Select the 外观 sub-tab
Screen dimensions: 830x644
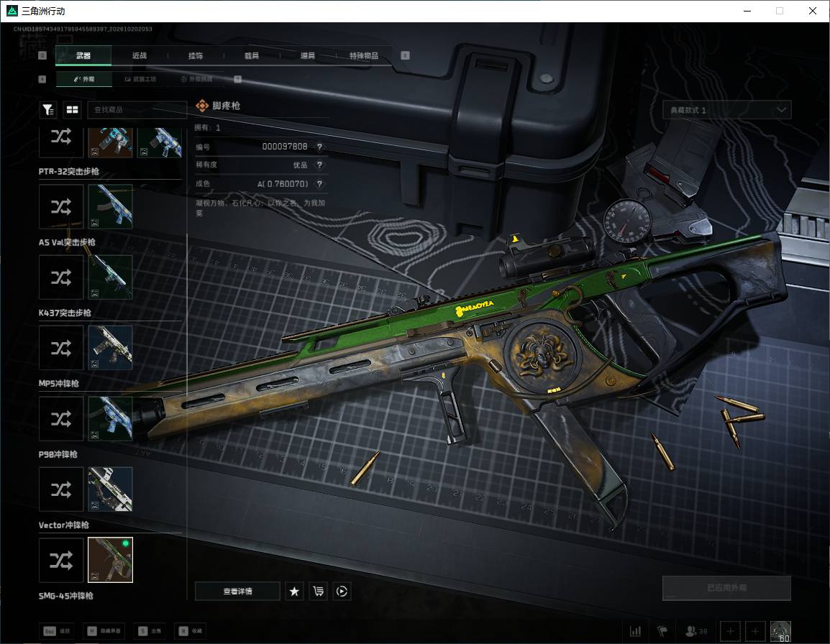pyautogui.click(x=83, y=79)
